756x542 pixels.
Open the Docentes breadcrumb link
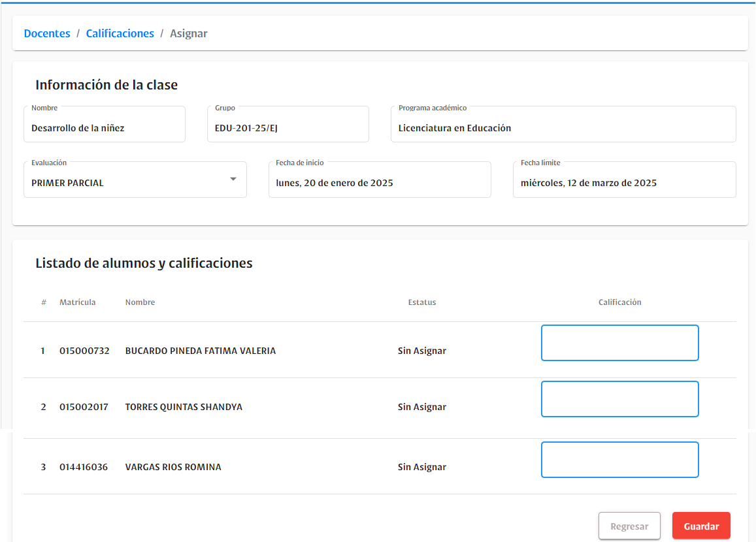coord(47,33)
